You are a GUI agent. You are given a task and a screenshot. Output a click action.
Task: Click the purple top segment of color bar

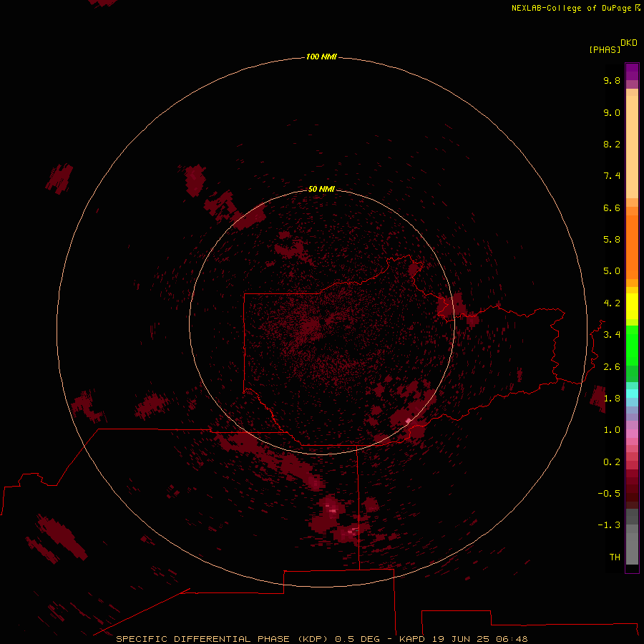click(632, 72)
